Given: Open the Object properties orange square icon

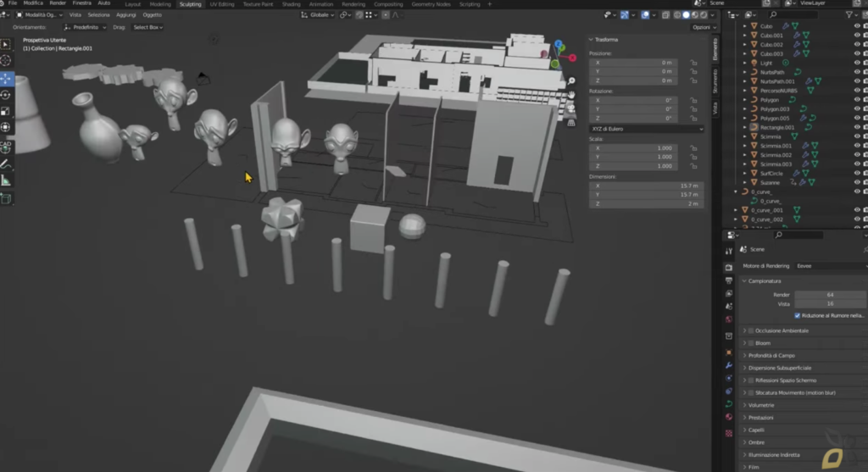Looking at the screenshot, I should coord(728,353).
